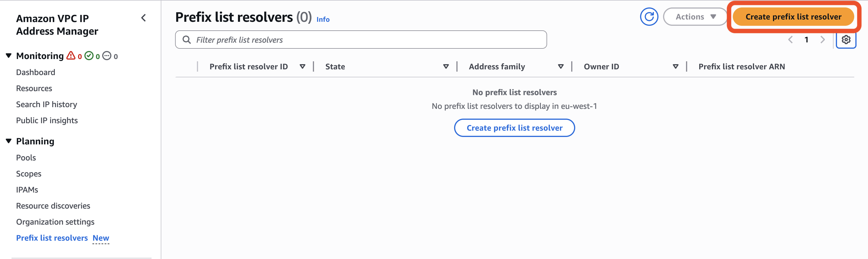Collapse the side navigation panel
This screenshot has height=259, width=868.
(x=144, y=18)
